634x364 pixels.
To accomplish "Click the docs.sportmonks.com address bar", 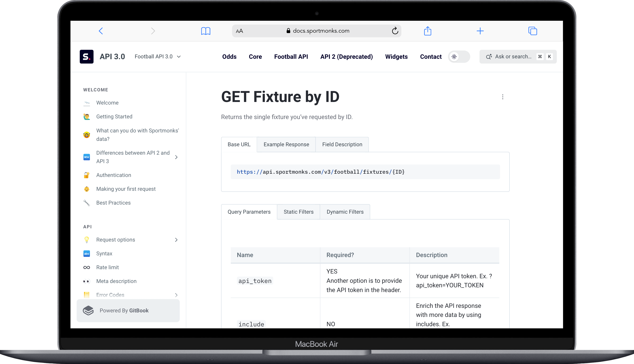I will point(316,31).
